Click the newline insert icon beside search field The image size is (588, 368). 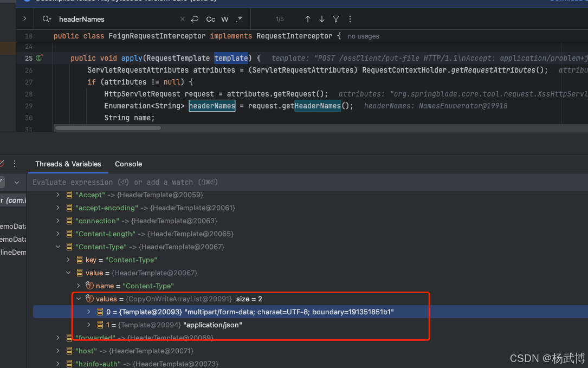pos(195,19)
